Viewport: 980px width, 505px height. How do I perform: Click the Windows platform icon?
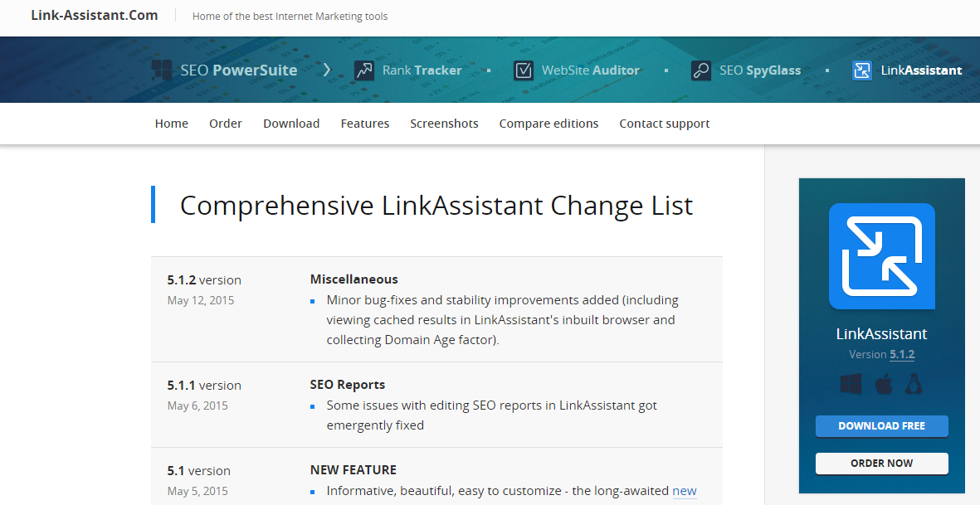tap(851, 384)
